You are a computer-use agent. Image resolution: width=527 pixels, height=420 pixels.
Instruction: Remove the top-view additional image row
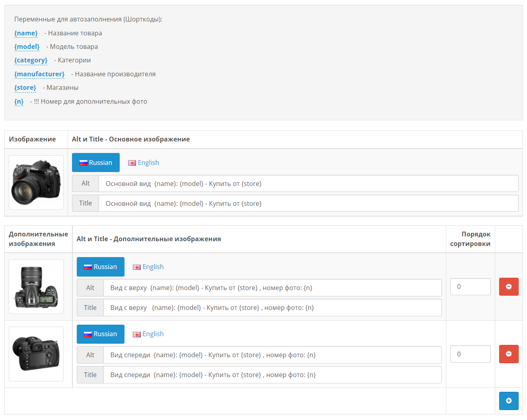(508, 286)
